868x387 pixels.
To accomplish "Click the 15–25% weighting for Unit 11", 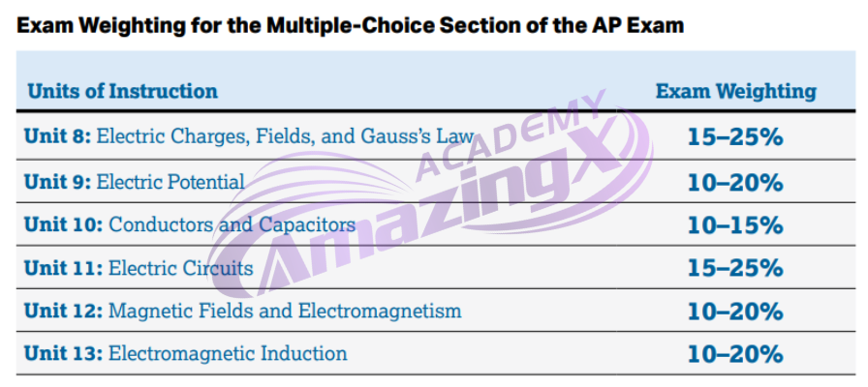I will pos(735,268).
